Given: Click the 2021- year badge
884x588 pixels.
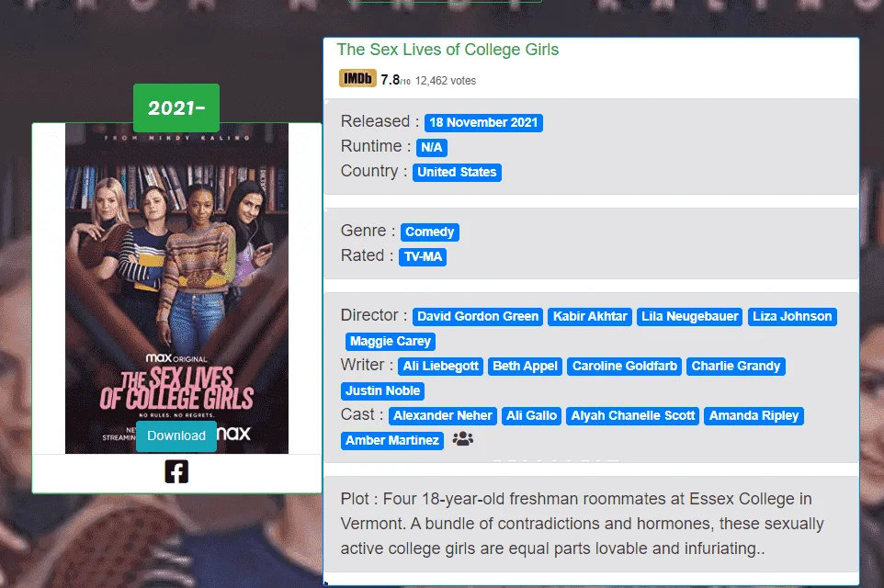Looking at the screenshot, I should coord(176,107).
